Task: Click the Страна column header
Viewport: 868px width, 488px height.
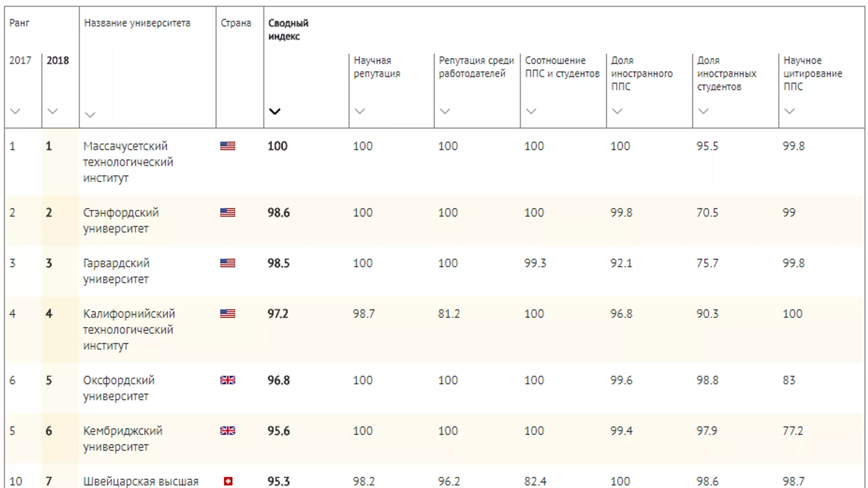Action: click(x=236, y=23)
